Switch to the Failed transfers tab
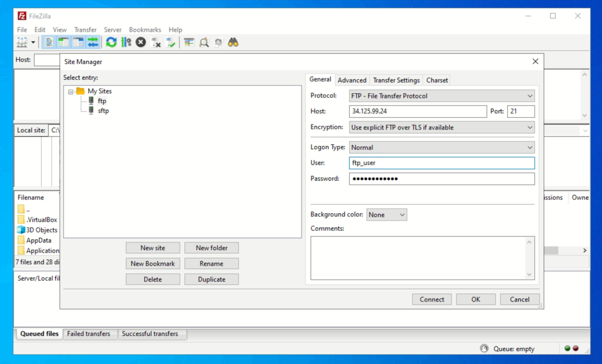The height and width of the screenshot is (364, 602). click(x=89, y=334)
